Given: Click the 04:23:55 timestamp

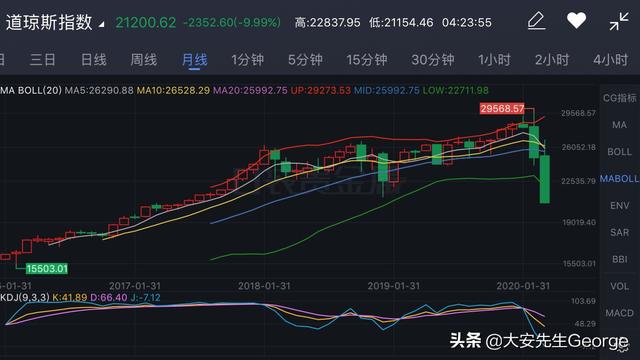Looking at the screenshot, I should (467, 22).
